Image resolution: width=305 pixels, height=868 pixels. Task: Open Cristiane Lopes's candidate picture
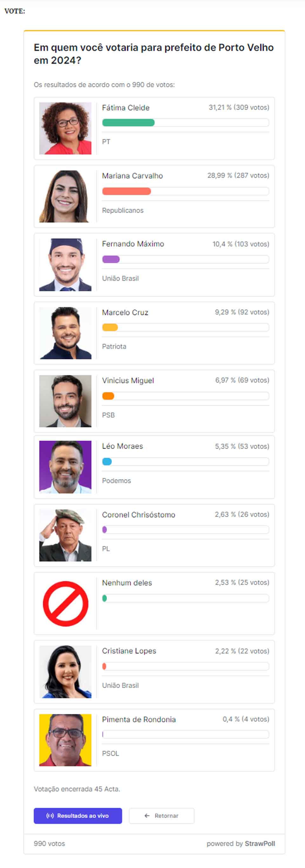[x=65, y=672]
